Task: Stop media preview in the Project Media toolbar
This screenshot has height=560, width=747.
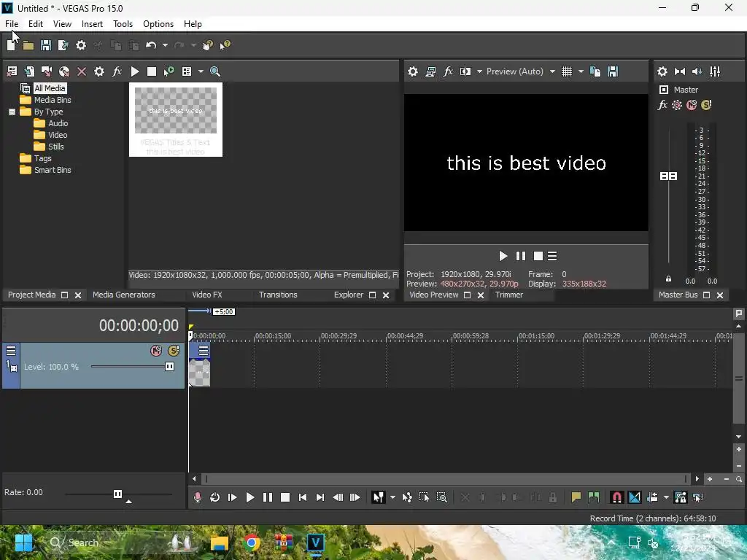Action: (152, 71)
